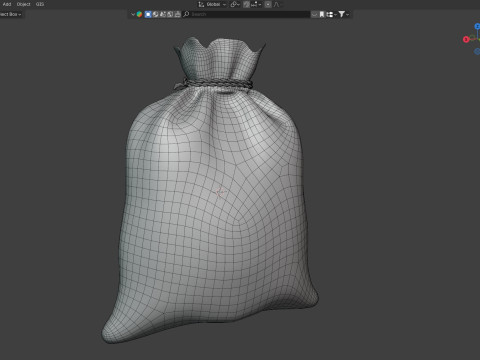
Task: Open the Add menu
Action: [x=7, y=4]
